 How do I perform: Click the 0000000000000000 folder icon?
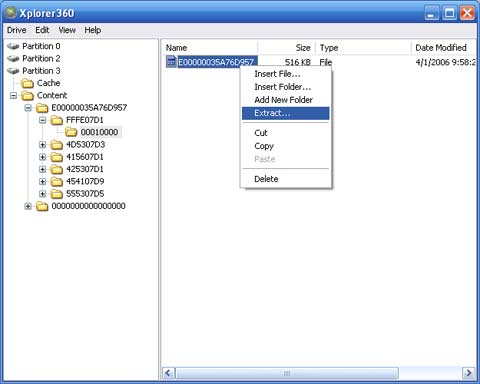coord(42,206)
